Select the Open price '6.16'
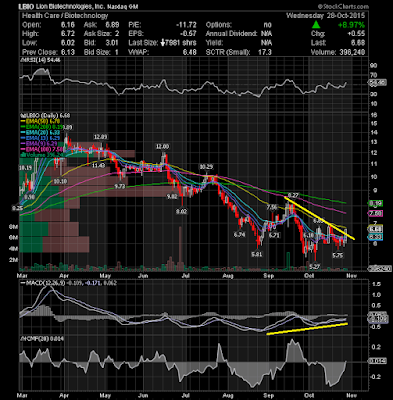Image resolution: width=393 pixels, height=400 pixels. [68, 25]
